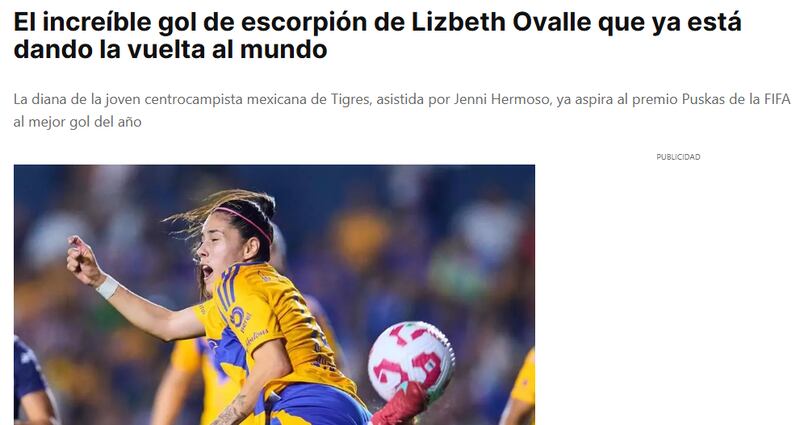Click the sponsor logo on yellow jersey sleeve
Viewport: 800px width, 425px height.
238,319
